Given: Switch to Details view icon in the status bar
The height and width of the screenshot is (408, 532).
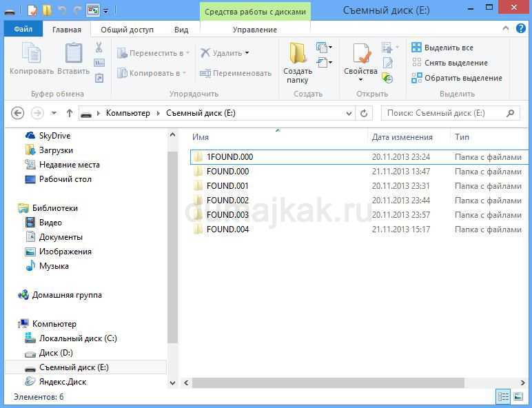Looking at the screenshot, I should pyautogui.click(x=503, y=396).
